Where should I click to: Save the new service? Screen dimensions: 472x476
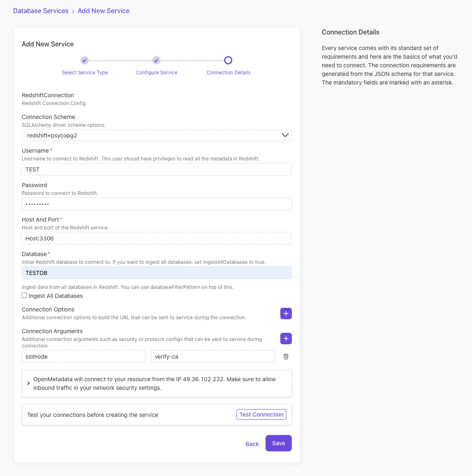(x=279, y=443)
